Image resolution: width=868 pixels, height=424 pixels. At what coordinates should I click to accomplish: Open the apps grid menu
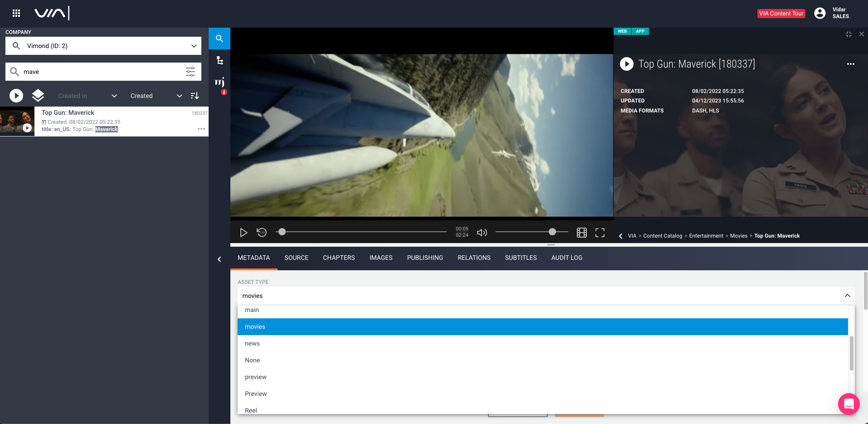click(x=16, y=13)
